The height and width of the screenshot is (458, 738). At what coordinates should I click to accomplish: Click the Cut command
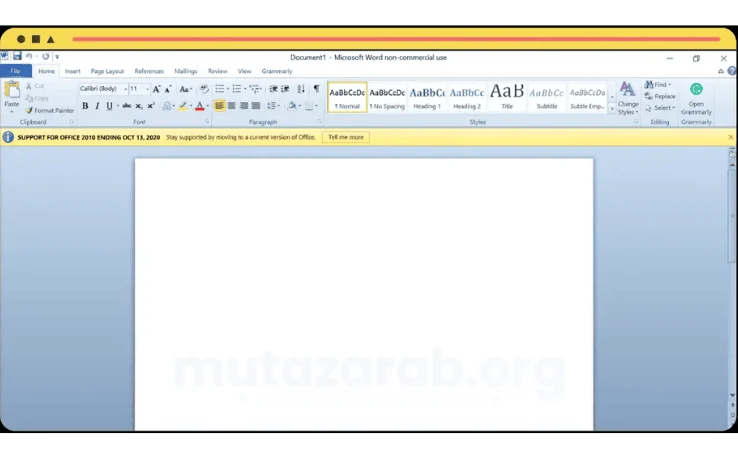(35, 86)
